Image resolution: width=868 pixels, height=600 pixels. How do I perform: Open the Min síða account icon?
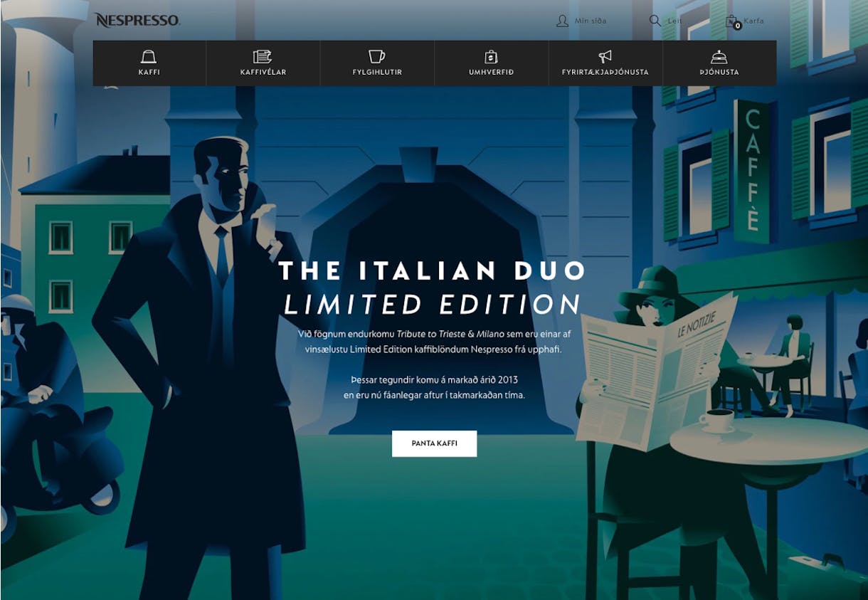point(562,21)
